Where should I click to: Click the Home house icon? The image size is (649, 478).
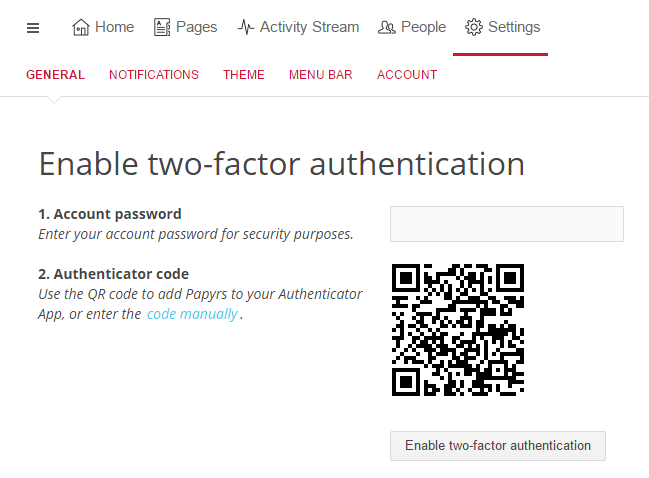tap(81, 27)
